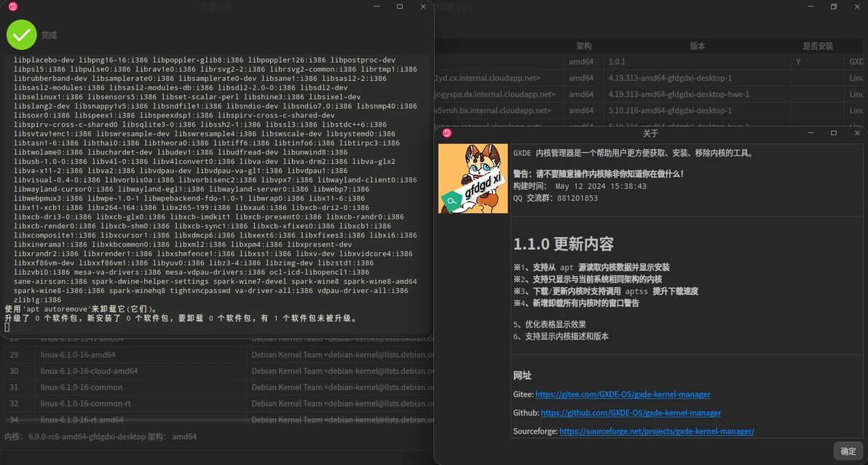Screen dimensions: 868x465
Task: Click the 1.1.0 更新内容 heading
Action: [564, 244]
